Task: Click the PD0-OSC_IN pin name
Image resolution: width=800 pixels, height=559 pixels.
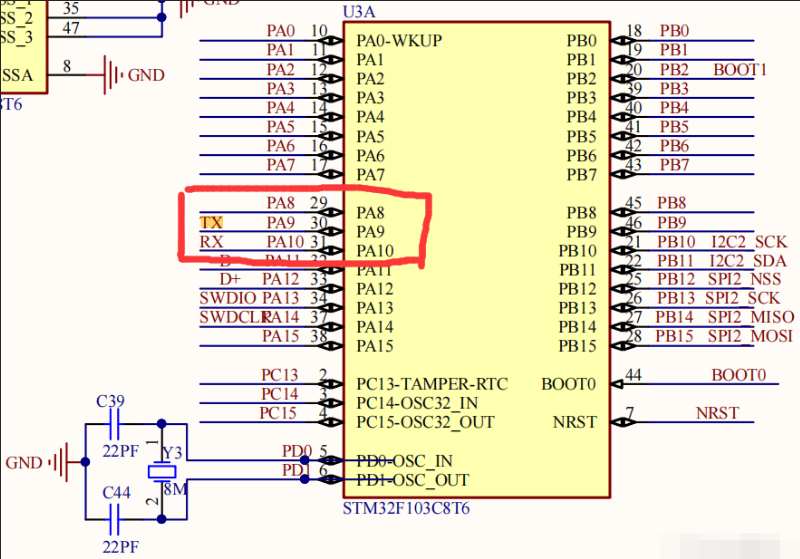Action: 404,461
